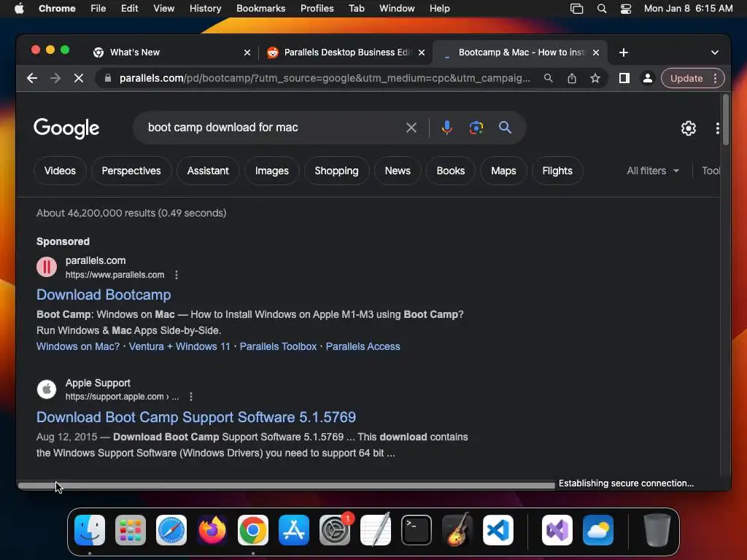The height and width of the screenshot is (560, 747).
Task: Open the Bookmarks menu
Action: (260, 9)
